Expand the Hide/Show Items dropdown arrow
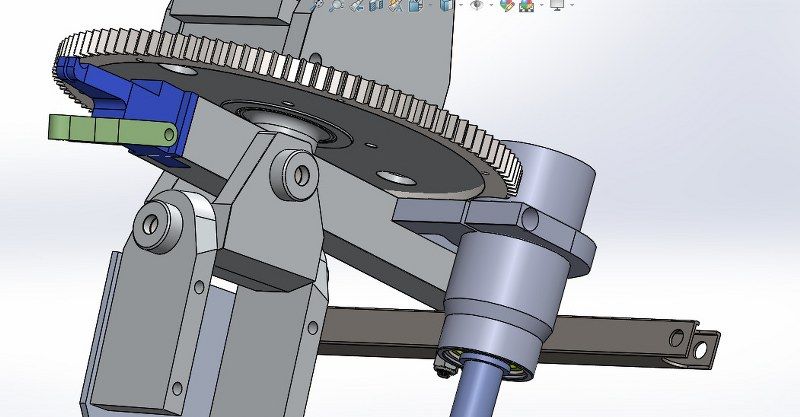 (x=491, y=5)
